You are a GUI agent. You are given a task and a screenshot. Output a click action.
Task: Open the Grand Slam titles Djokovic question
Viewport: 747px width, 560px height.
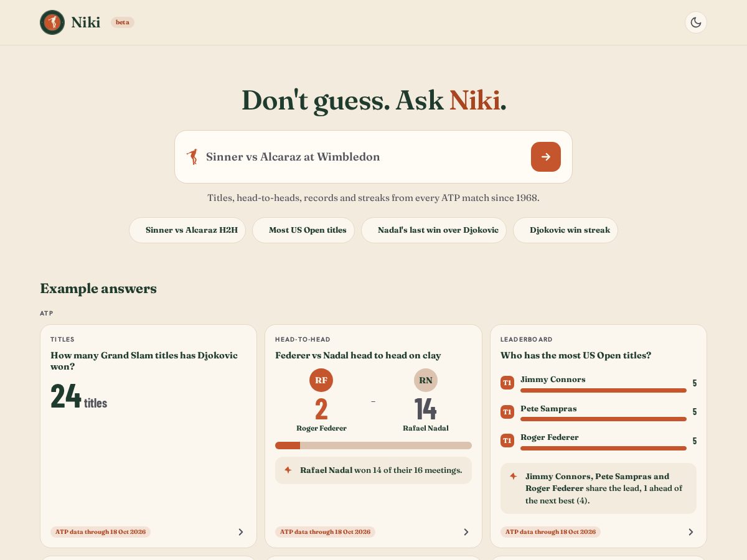click(144, 362)
